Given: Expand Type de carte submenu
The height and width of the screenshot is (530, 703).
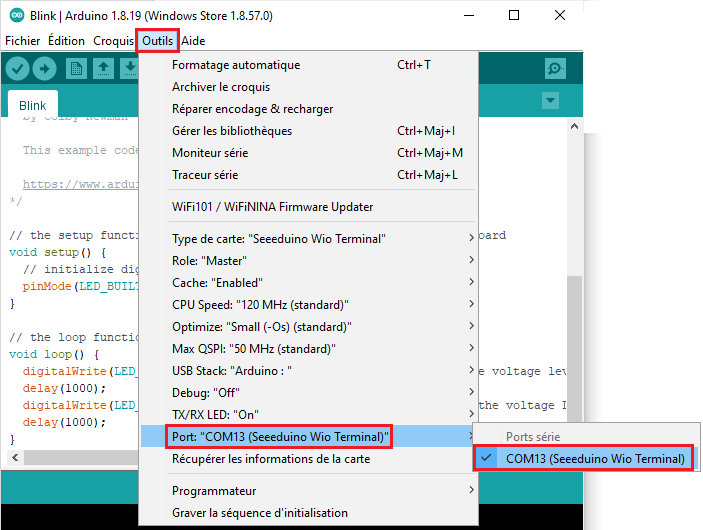Looking at the screenshot, I should (308, 239).
